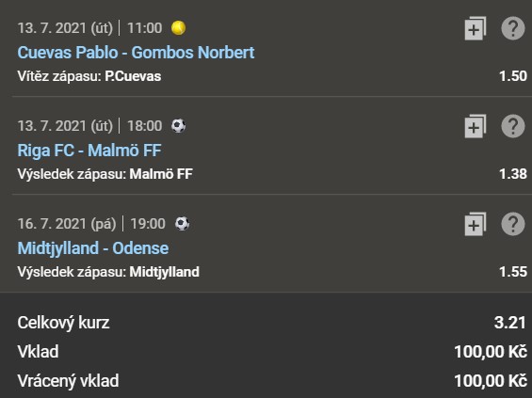The width and height of the screenshot is (532, 398).
Task: Select the 1.38 odds for Malmö FF
Action: tap(513, 174)
